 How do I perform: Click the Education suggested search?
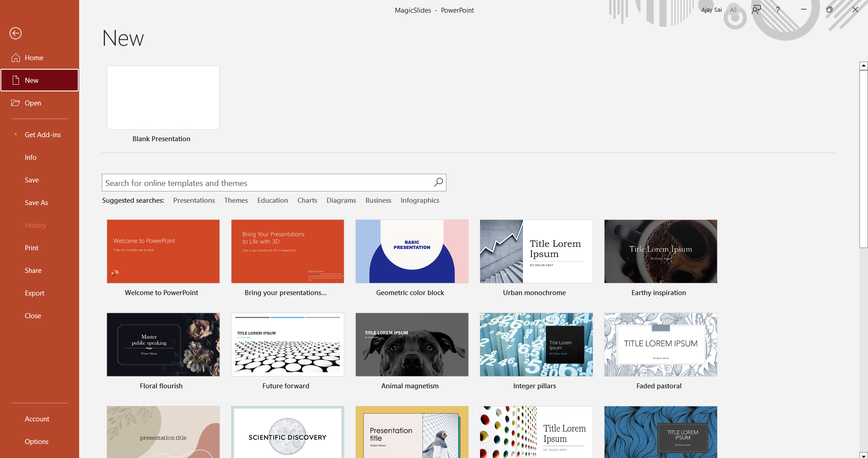point(273,200)
